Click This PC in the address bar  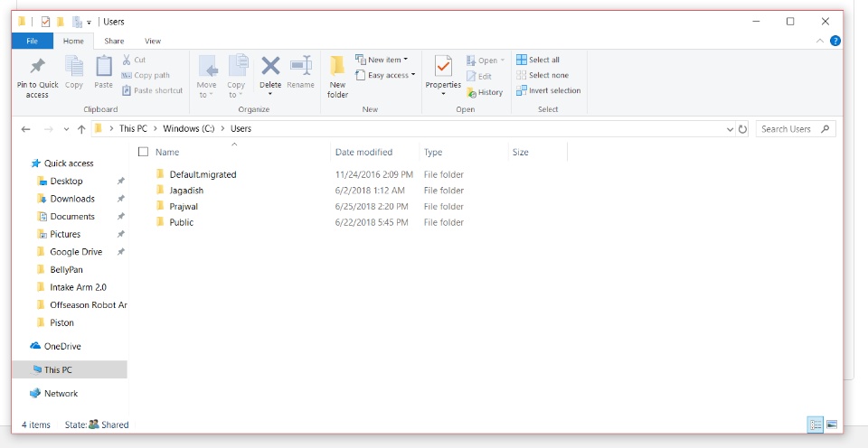133,128
